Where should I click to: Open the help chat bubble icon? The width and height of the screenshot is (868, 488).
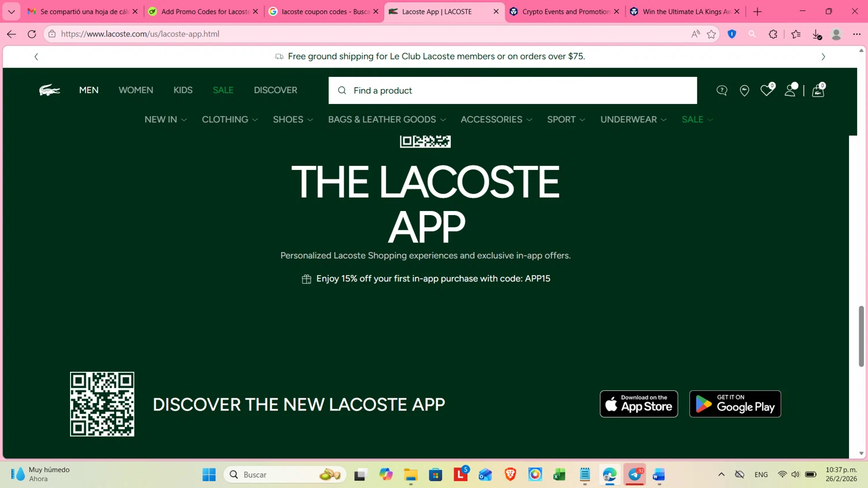coord(722,91)
